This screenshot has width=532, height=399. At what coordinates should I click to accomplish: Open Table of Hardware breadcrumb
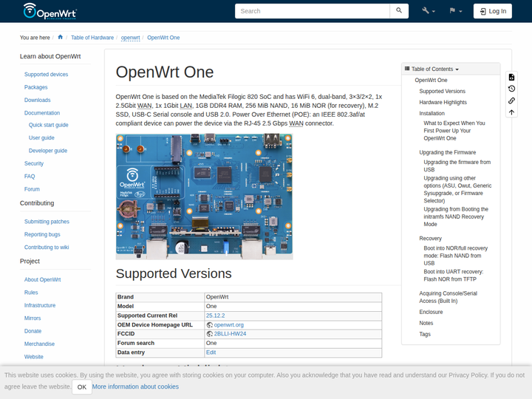coord(92,38)
